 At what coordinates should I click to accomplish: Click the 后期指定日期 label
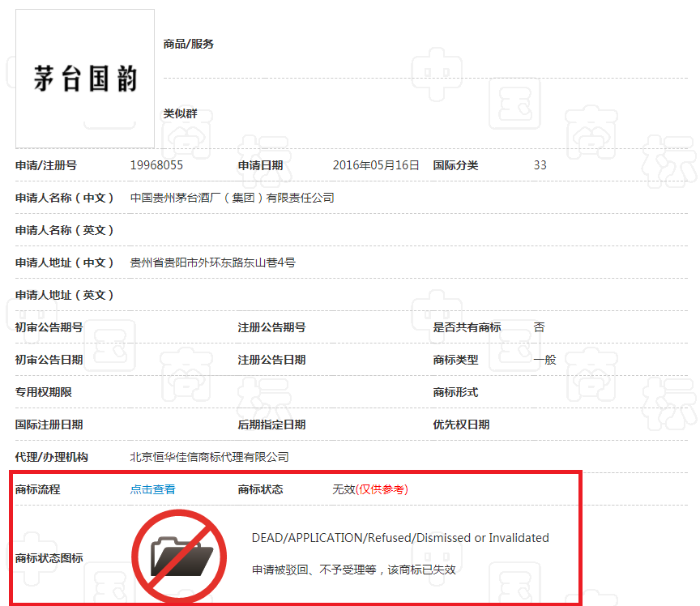[x=272, y=425]
